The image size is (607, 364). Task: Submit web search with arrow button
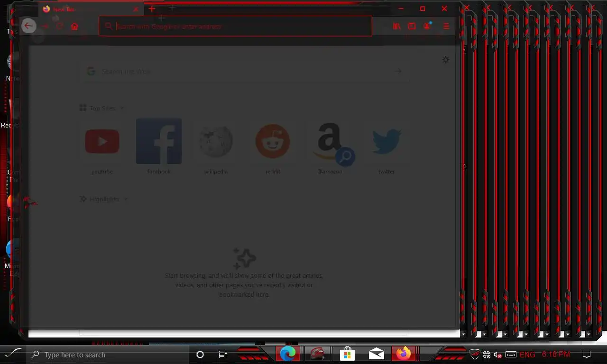click(398, 71)
